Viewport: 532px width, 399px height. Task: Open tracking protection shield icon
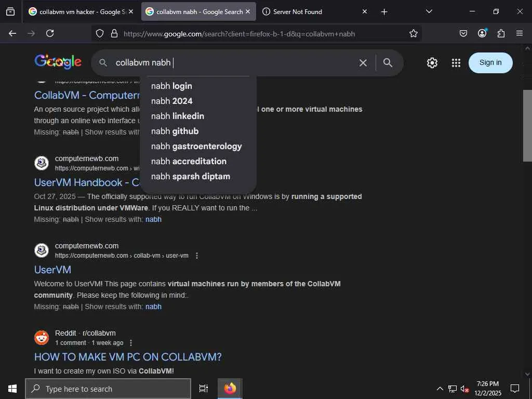(99, 33)
